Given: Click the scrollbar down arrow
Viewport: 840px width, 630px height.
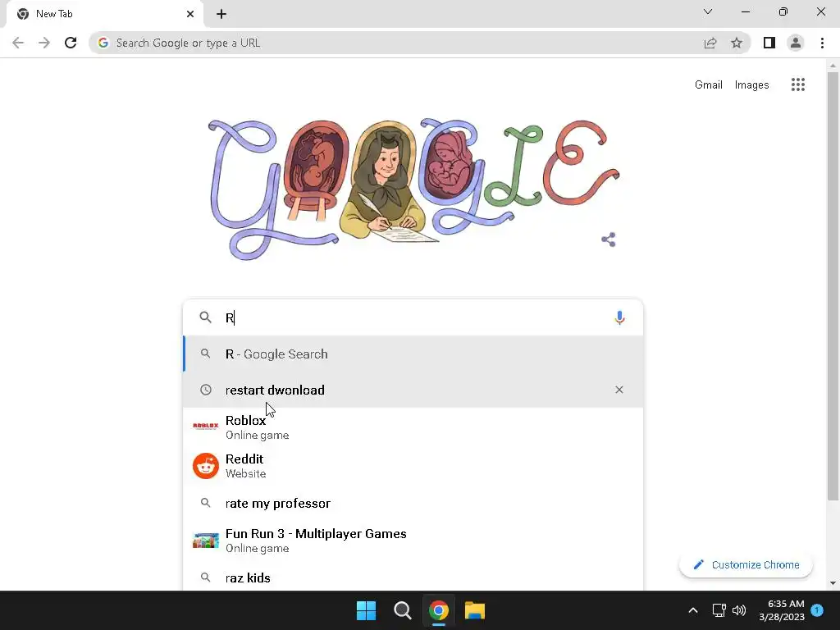Looking at the screenshot, I should click(x=833, y=583).
